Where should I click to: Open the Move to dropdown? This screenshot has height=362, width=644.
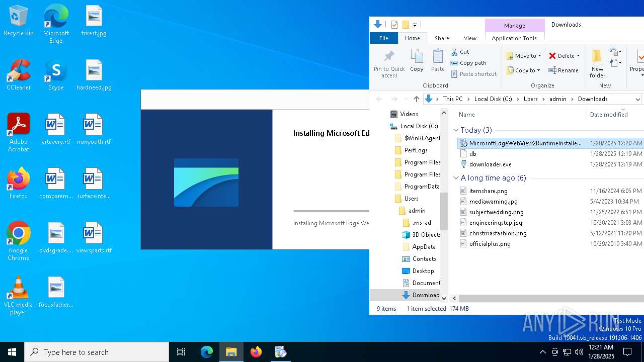pos(524,56)
